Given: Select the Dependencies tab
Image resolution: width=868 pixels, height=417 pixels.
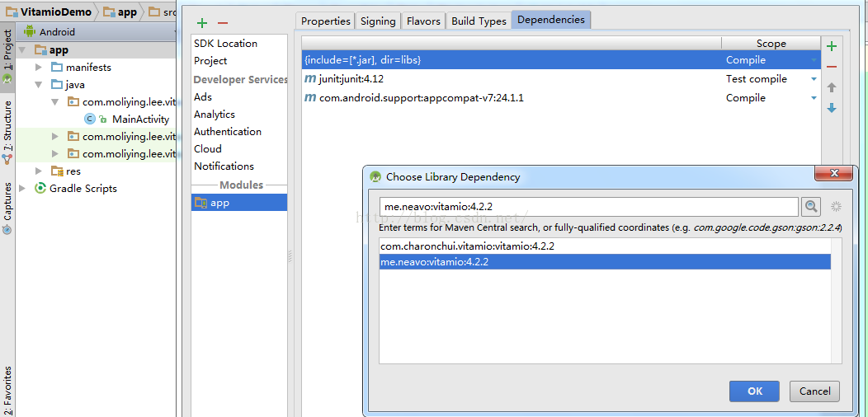Looking at the screenshot, I should point(551,20).
